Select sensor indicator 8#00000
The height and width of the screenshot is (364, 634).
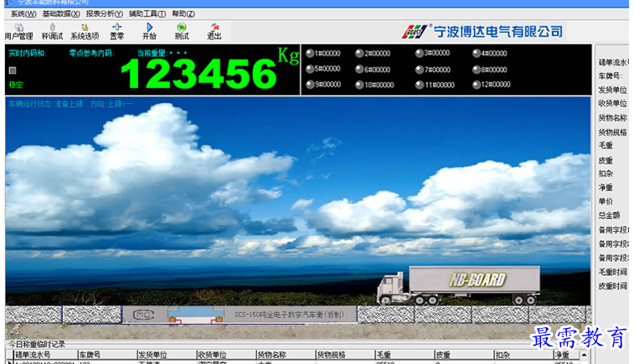point(490,69)
